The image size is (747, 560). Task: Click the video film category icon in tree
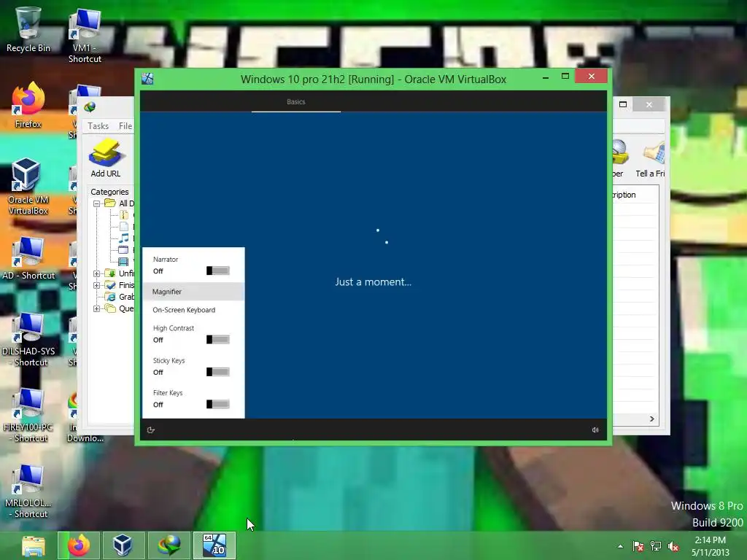[x=123, y=262]
